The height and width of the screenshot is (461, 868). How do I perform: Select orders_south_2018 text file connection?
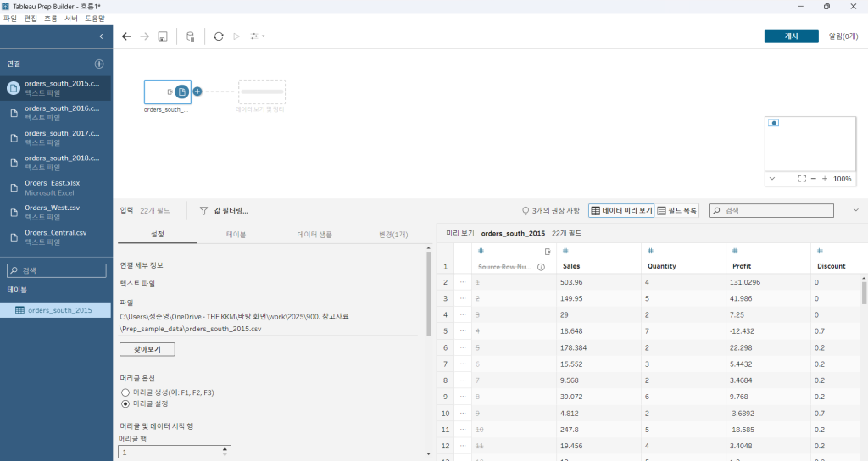click(55, 163)
